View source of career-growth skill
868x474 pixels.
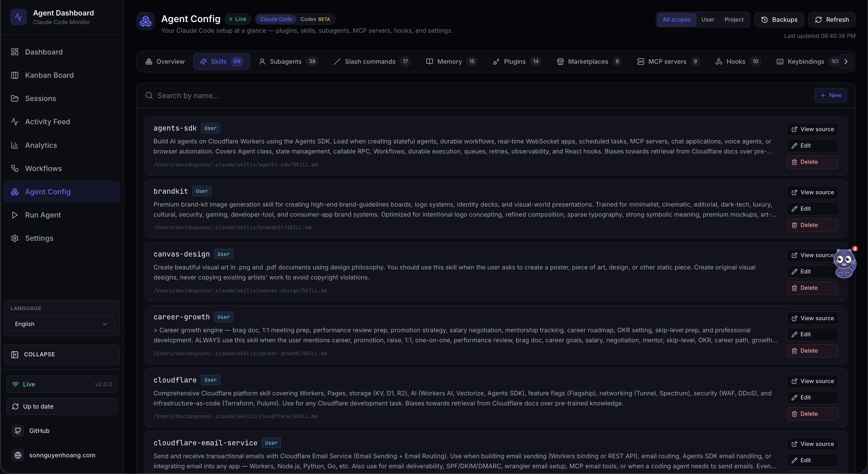(x=812, y=318)
